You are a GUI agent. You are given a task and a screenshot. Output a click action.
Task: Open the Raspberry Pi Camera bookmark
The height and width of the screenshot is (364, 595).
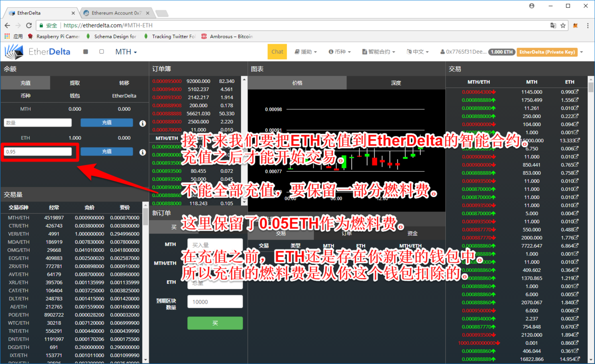coord(54,36)
